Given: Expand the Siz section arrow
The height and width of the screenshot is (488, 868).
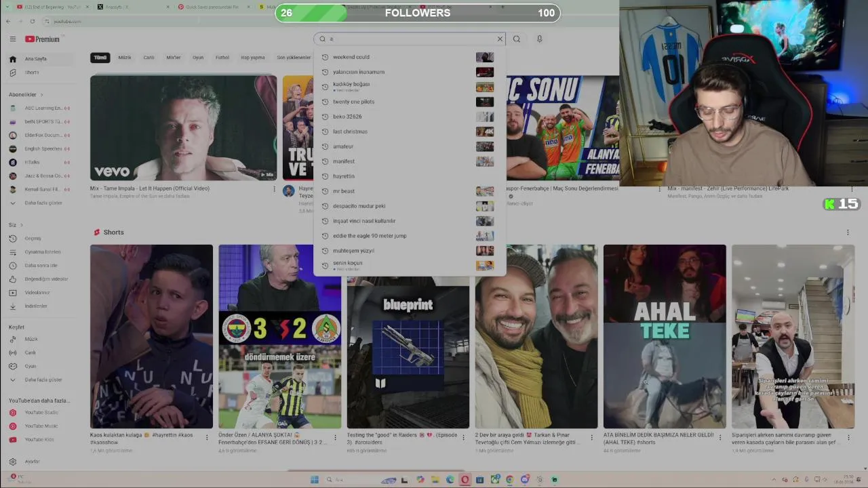Looking at the screenshot, I should coord(21,225).
